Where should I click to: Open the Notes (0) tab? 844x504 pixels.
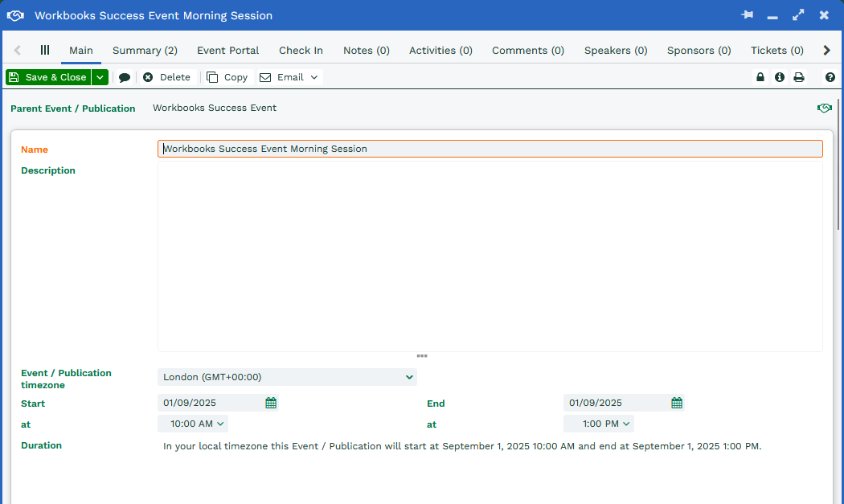[x=367, y=50]
